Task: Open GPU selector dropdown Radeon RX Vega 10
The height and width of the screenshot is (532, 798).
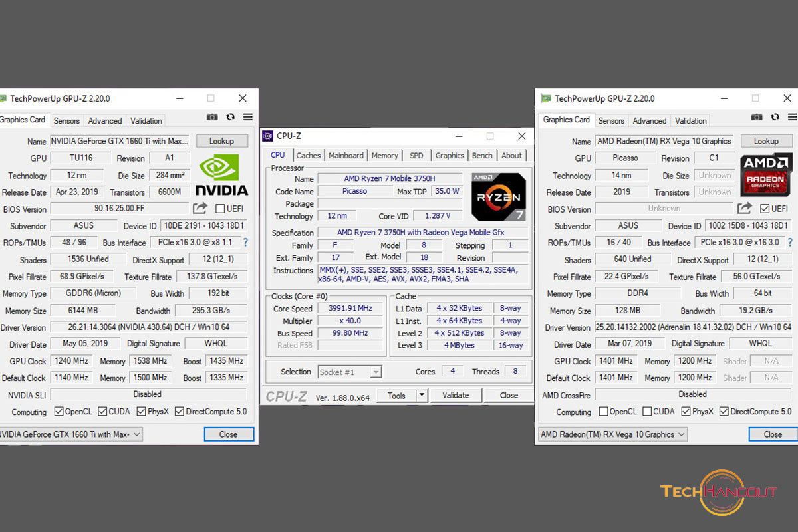Action: [612, 434]
